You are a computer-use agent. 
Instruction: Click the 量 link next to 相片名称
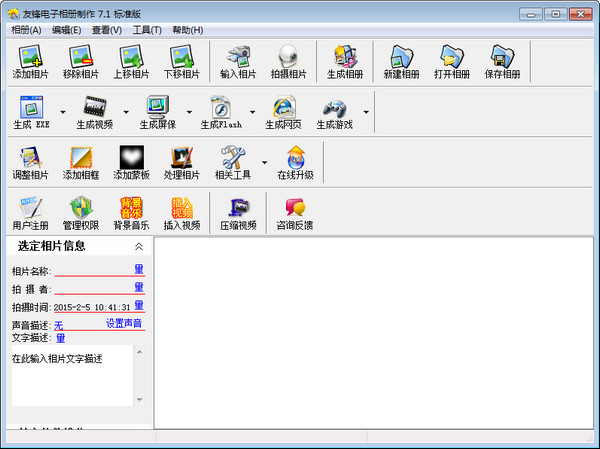(x=139, y=269)
